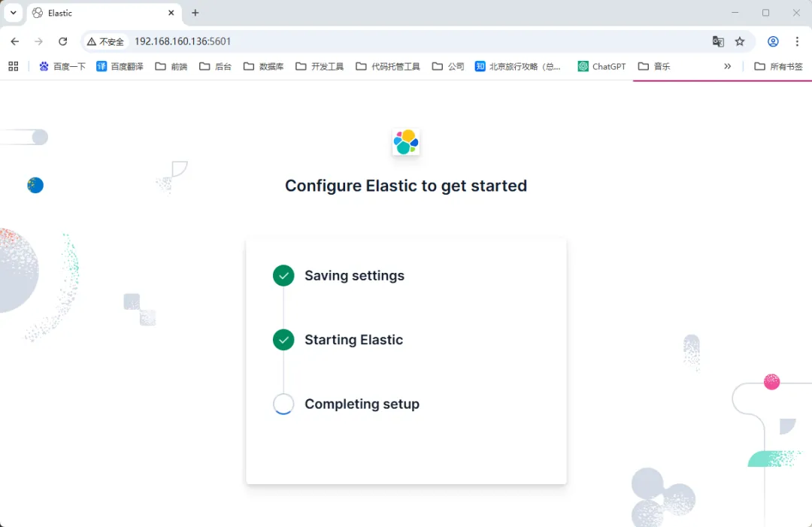Open the 开发工具 bookmark folder

[x=320, y=66]
